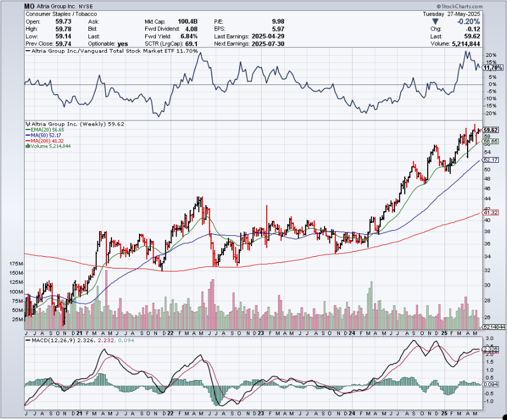Click the NYSE exchange label

pos(86,6)
